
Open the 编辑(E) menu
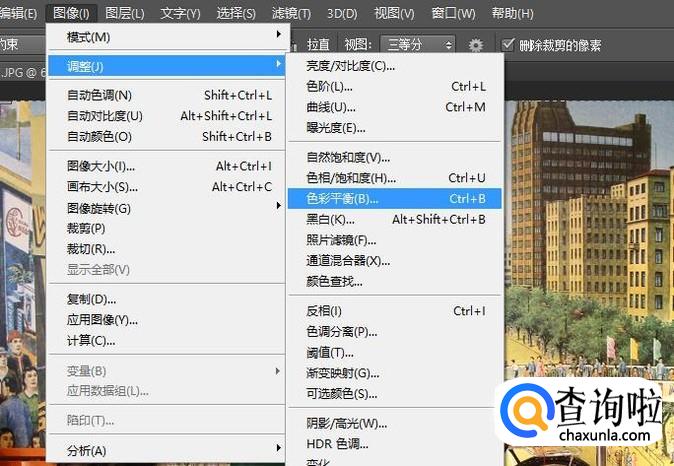point(18,13)
